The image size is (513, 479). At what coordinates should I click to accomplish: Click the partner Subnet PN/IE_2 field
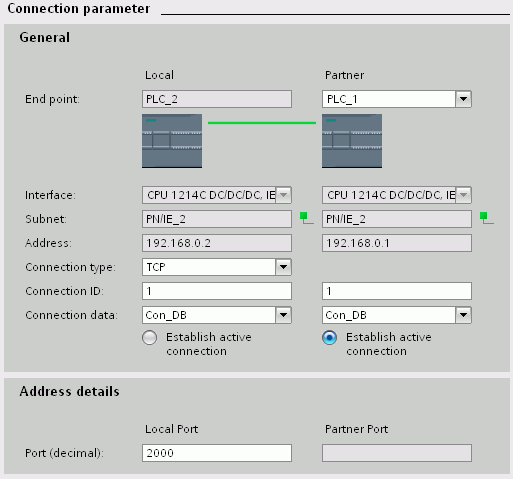click(x=397, y=219)
